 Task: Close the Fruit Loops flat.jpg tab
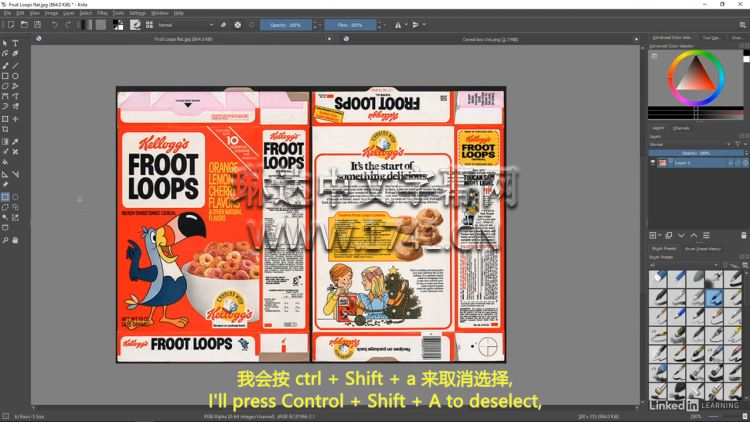329,39
